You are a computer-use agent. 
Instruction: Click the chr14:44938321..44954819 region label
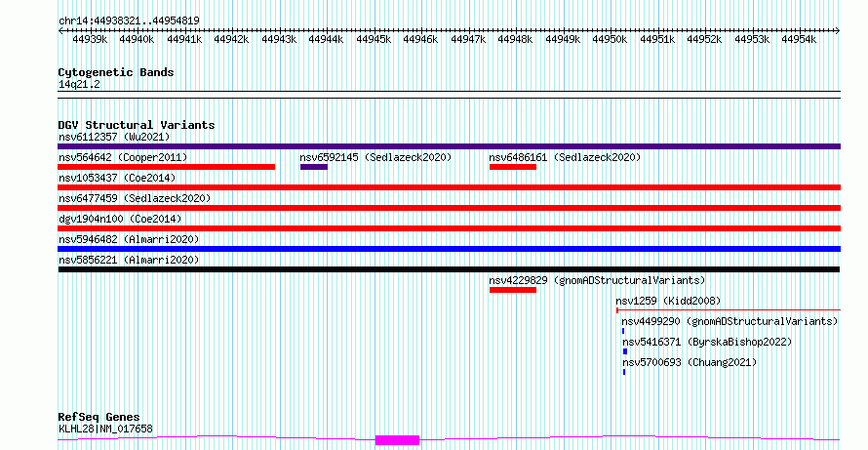129,20
